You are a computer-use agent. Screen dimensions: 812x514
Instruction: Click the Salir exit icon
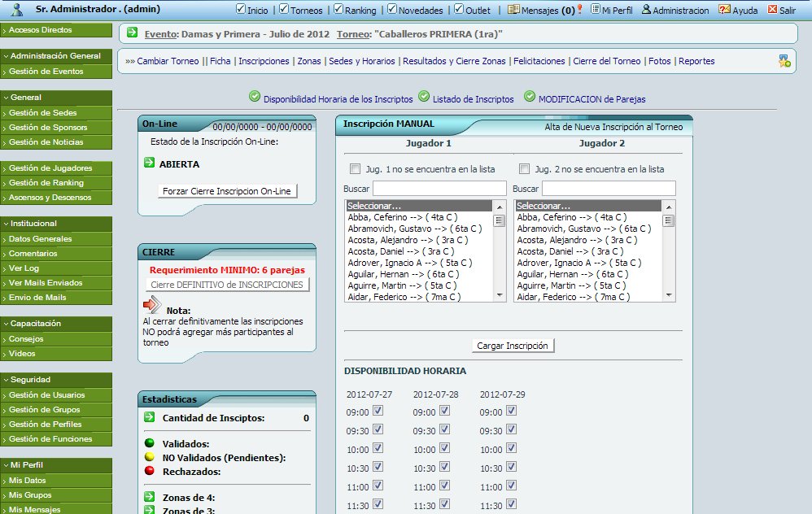[771, 10]
